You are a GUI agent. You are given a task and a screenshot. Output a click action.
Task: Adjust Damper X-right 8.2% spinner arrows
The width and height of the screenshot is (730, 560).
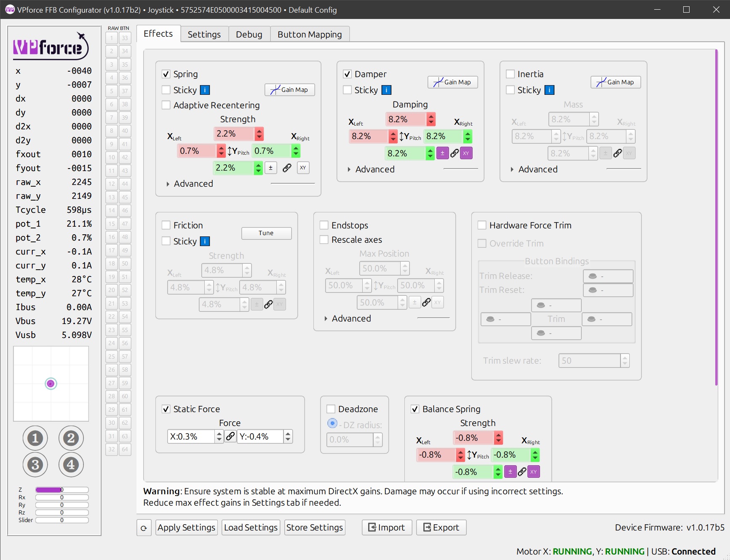468,136
